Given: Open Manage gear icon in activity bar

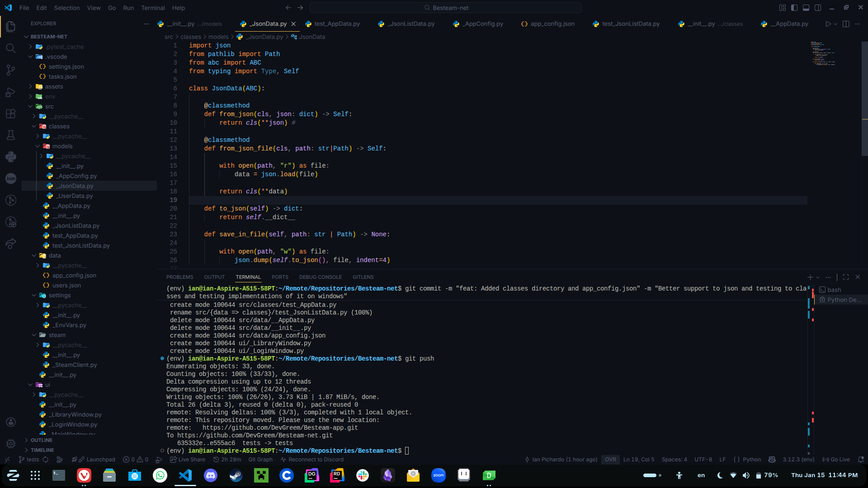Looking at the screenshot, I should tap(11, 443).
